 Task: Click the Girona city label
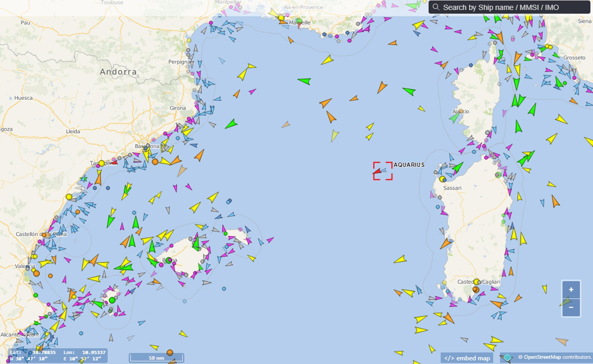point(178,108)
